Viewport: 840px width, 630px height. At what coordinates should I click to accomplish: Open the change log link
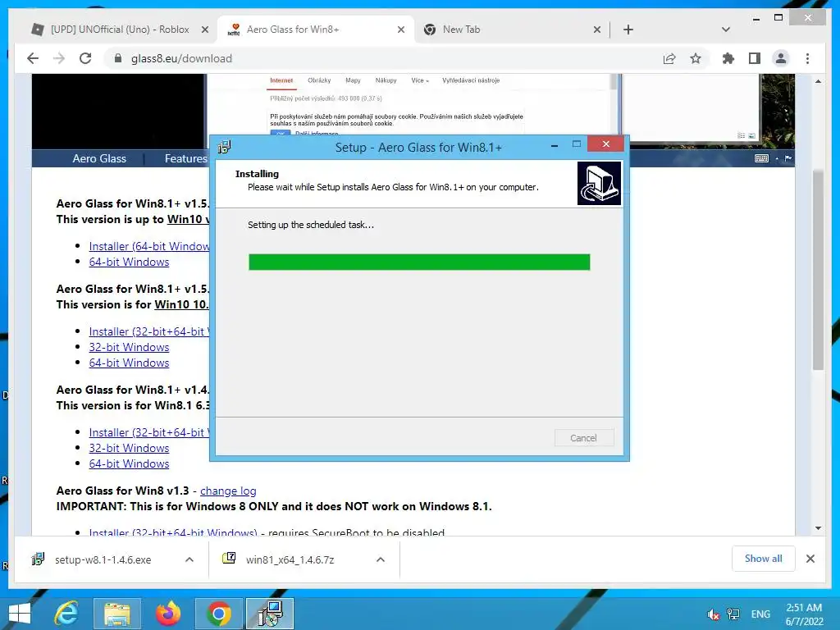(228, 491)
